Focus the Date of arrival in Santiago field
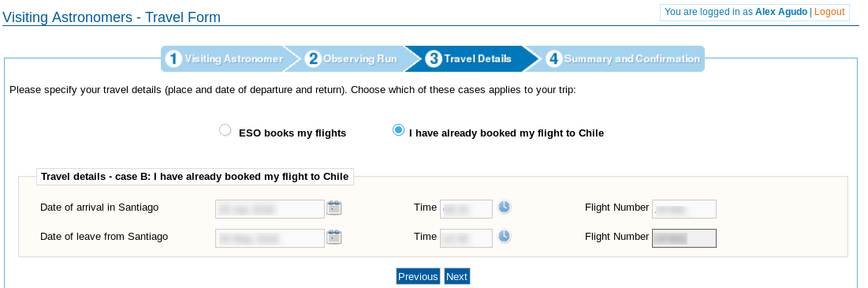868x288 pixels. 270,209
